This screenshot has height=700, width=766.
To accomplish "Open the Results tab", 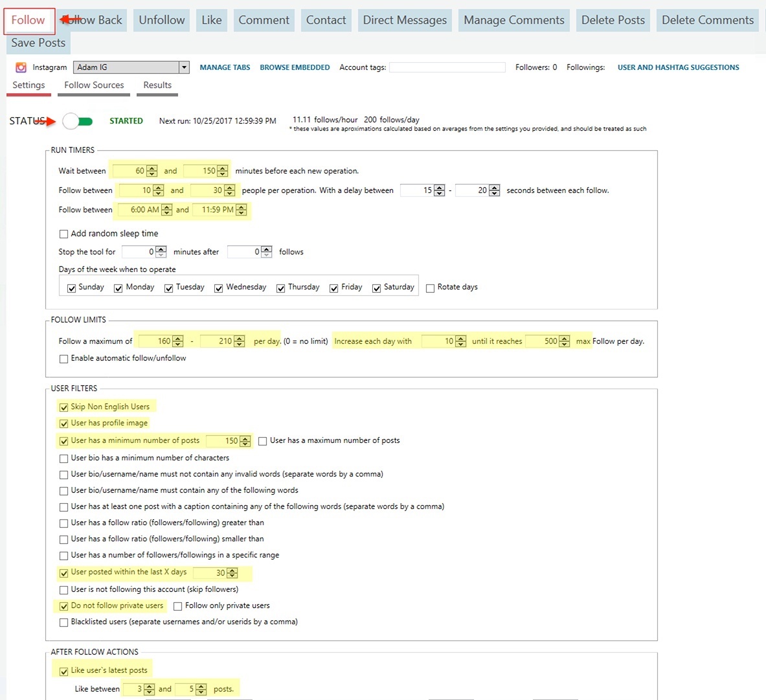I will [x=157, y=85].
